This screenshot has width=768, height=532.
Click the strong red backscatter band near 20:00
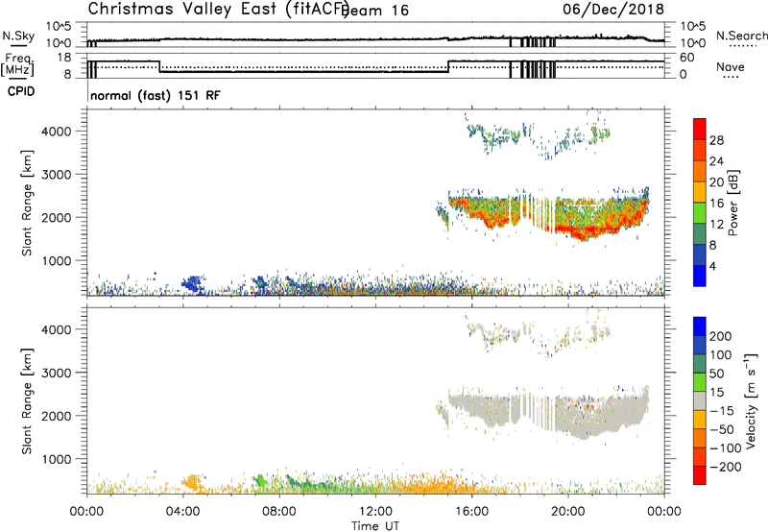583,231
